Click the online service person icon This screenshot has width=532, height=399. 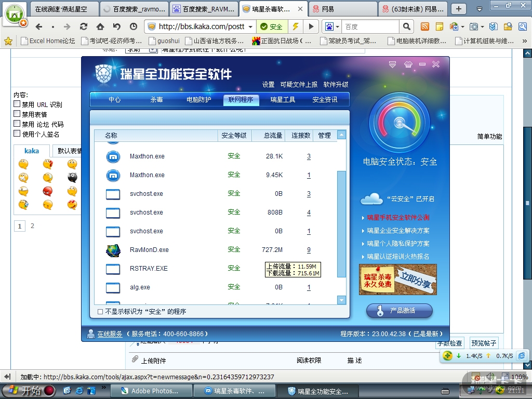[90, 334]
